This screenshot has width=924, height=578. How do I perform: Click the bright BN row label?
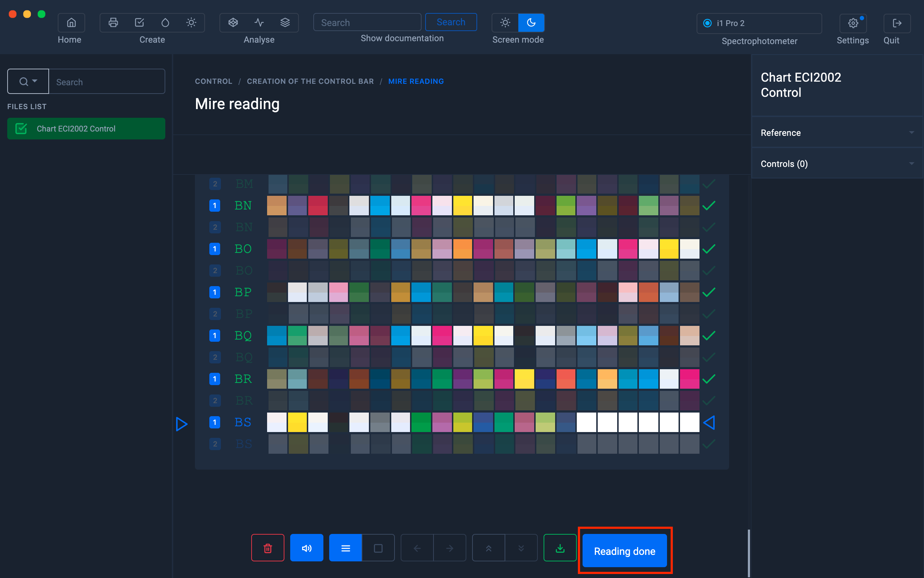[x=243, y=206]
